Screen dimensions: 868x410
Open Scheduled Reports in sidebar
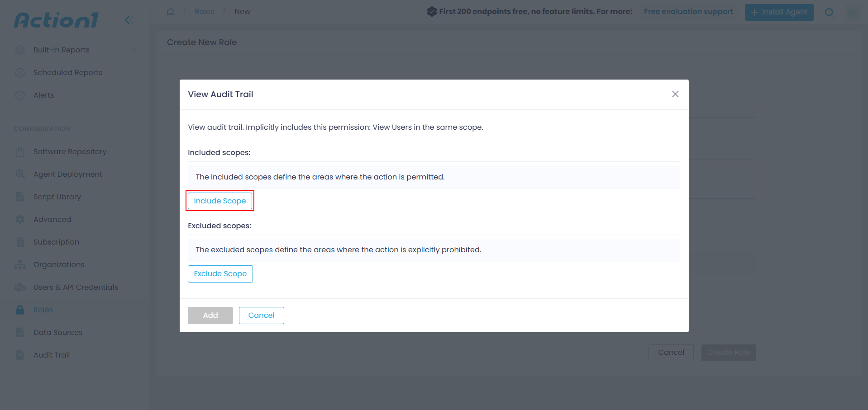coord(68,73)
